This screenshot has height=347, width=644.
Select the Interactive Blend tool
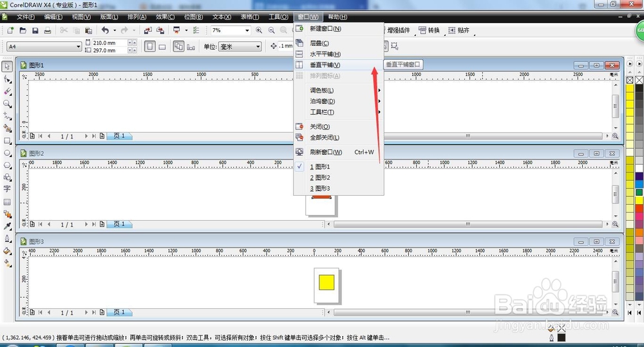[x=7, y=214]
